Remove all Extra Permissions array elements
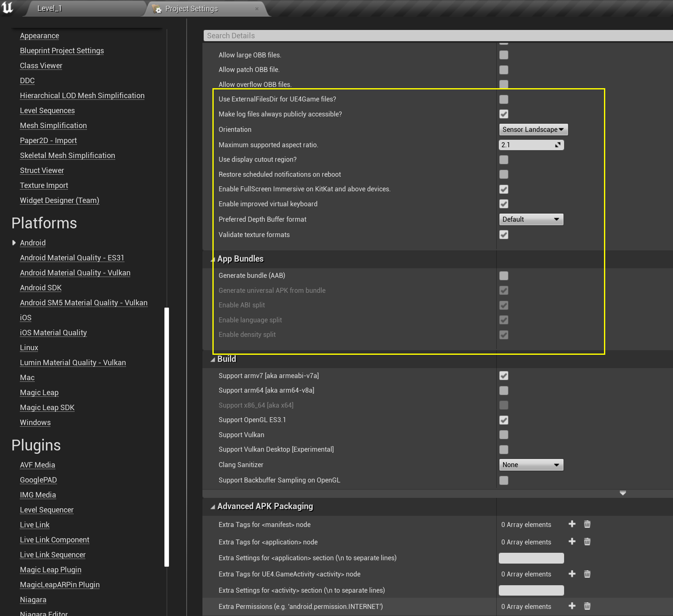 coord(587,606)
